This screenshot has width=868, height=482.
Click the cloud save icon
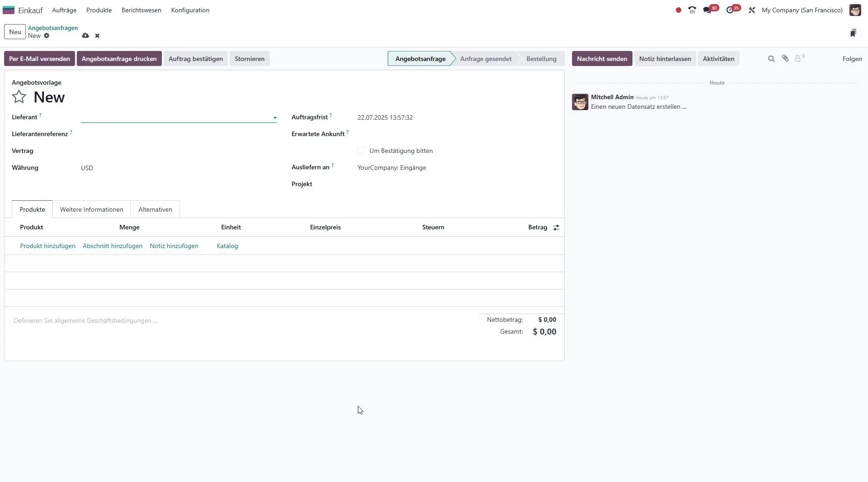tap(85, 36)
